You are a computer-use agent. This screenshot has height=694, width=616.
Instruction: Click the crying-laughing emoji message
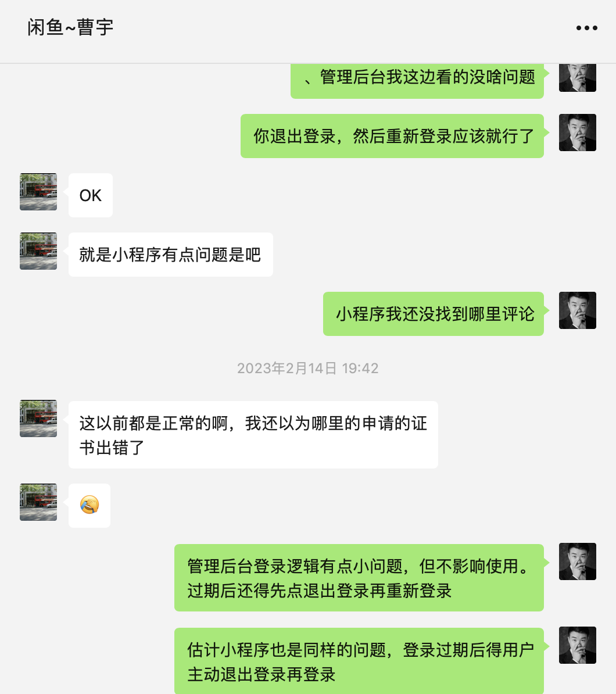89,506
